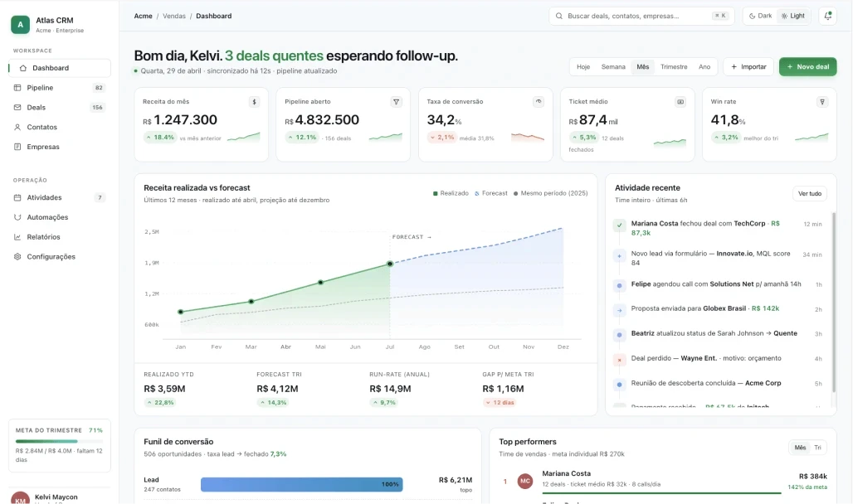
Task: Click the 7 badge next to Atividades
Action: [100, 197]
